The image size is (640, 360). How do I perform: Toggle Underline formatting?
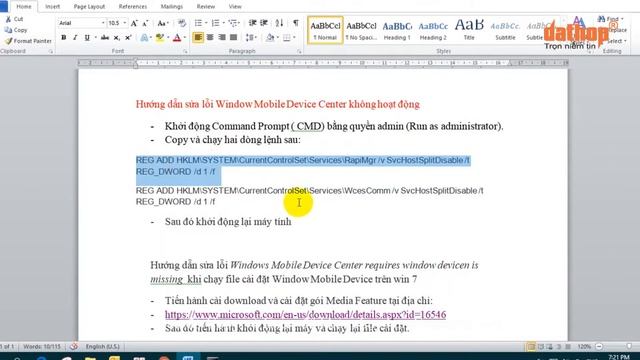[87, 38]
